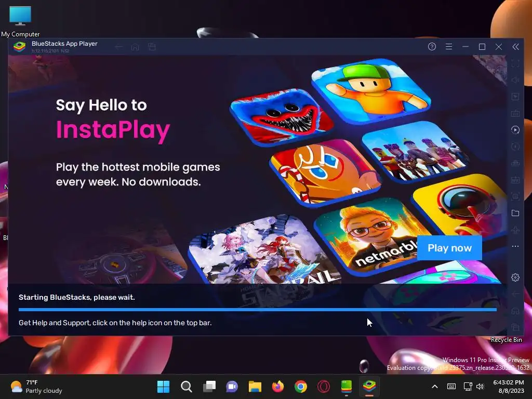The height and width of the screenshot is (399, 532).
Task: Click the sync operations circular icon
Action: pyautogui.click(x=515, y=147)
